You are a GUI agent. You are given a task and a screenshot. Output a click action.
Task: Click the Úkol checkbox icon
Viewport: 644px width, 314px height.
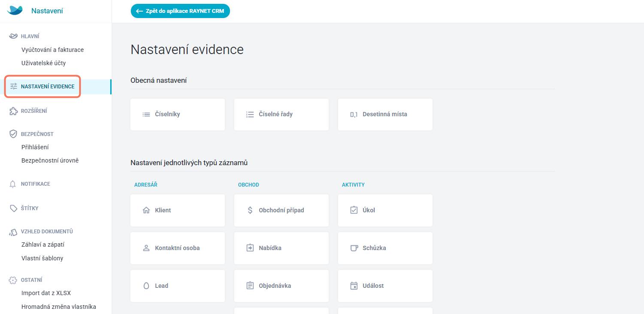(x=354, y=210)
